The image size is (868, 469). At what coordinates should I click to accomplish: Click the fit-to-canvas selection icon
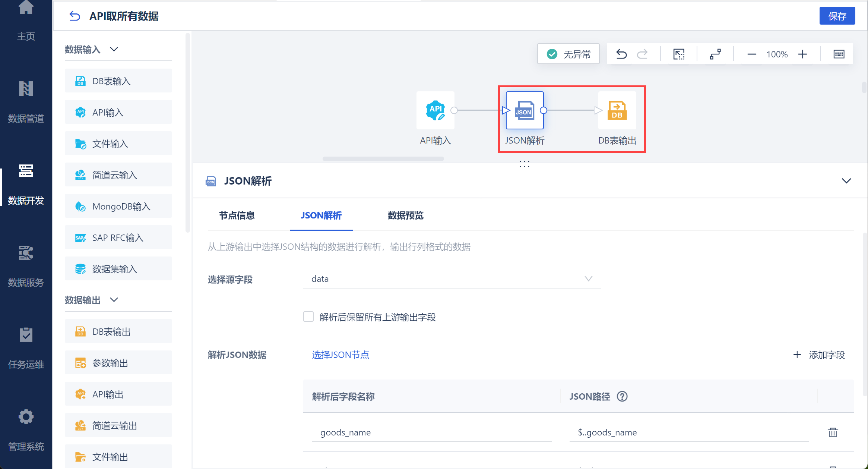(x=679, y=54)
